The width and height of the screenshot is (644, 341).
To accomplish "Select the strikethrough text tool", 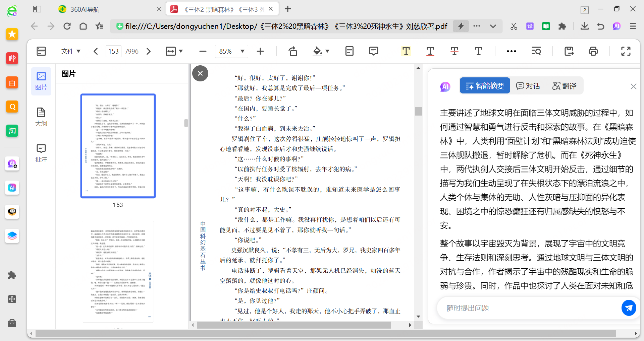I will pyautogui.click(x=454, y=51).
